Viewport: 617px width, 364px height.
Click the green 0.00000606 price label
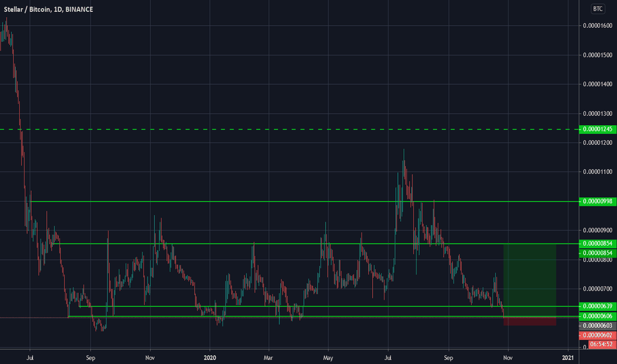click(597, 316)
